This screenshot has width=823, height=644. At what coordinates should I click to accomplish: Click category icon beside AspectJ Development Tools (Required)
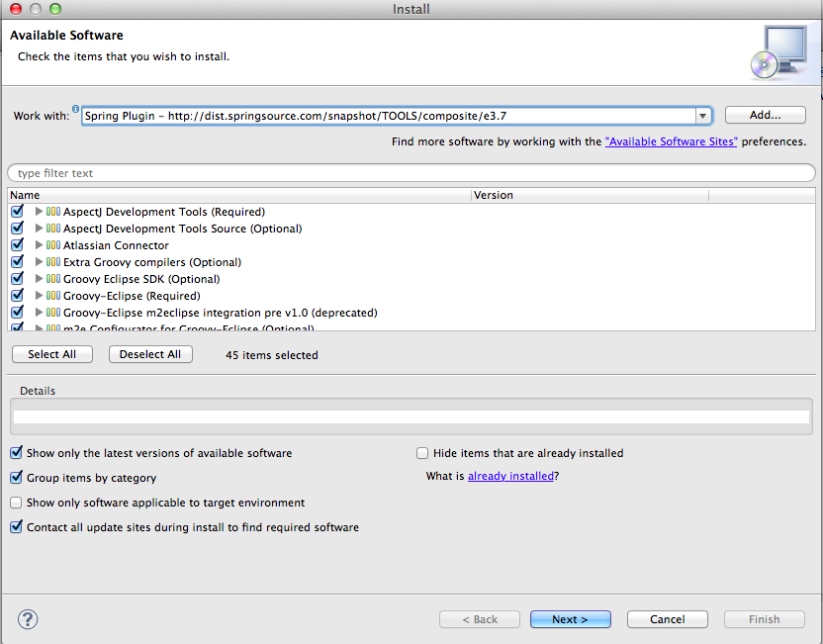[53, 212]
